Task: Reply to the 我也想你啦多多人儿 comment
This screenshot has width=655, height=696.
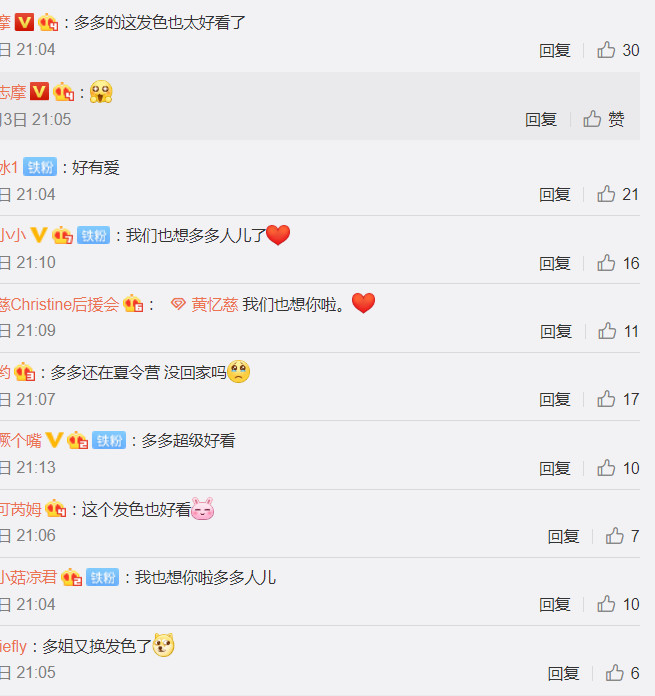Action: click(555, 604)
